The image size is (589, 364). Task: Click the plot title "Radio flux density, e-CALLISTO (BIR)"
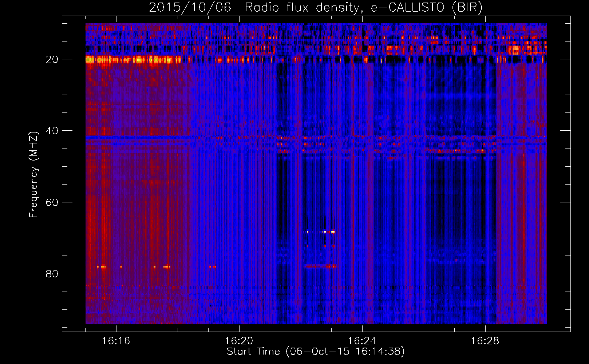363,8
